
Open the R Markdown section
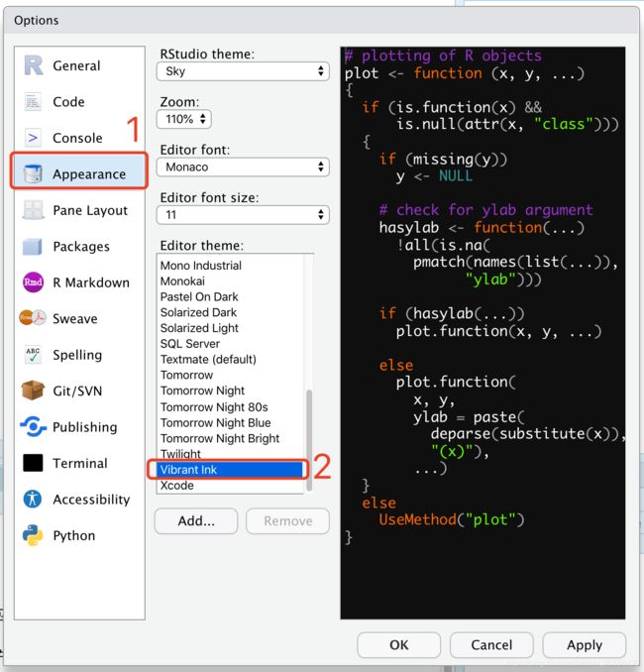79,282
